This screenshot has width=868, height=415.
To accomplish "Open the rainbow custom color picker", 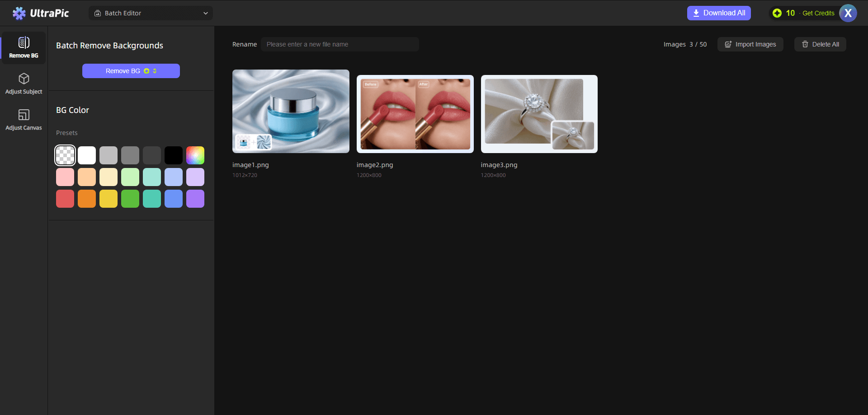I will [195, 155].
